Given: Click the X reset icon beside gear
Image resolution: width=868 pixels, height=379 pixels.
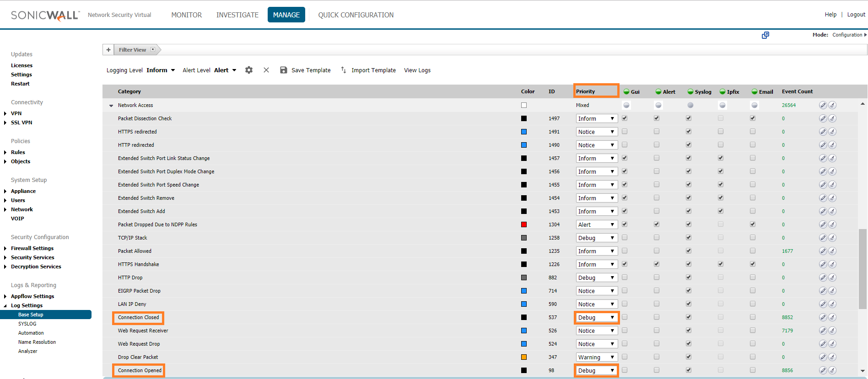Looking at the screenshot, I should [x=266, y=70].
